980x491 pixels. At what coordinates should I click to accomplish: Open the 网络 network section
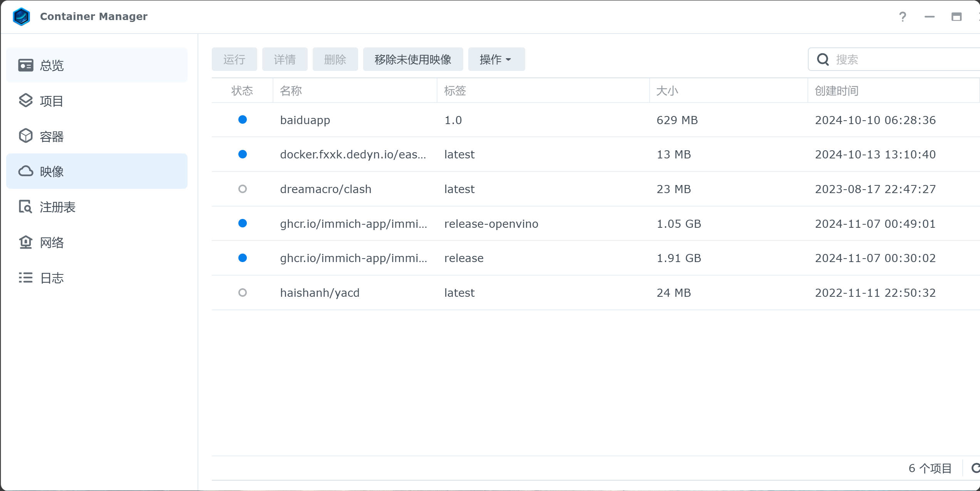51,242
